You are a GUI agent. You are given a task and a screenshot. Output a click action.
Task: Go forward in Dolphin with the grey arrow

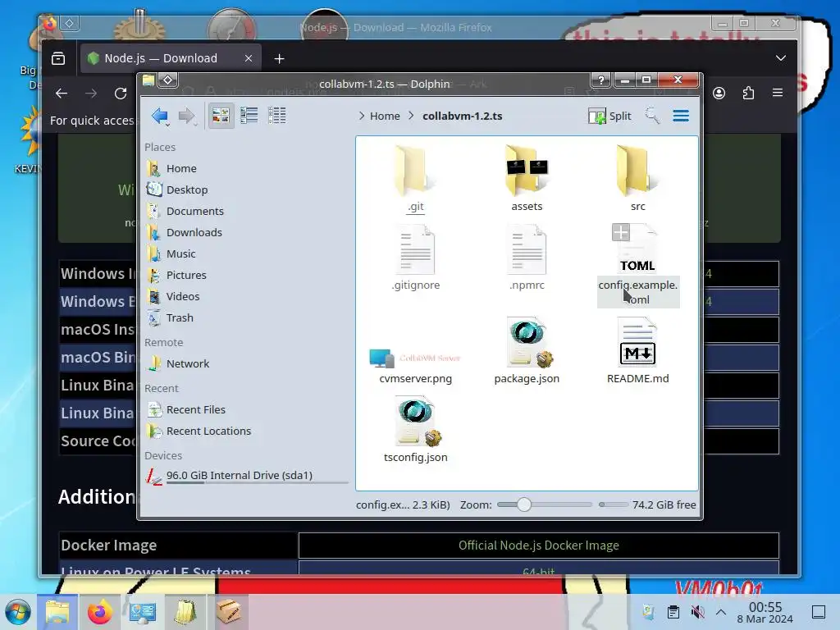(x=186, y=115)
